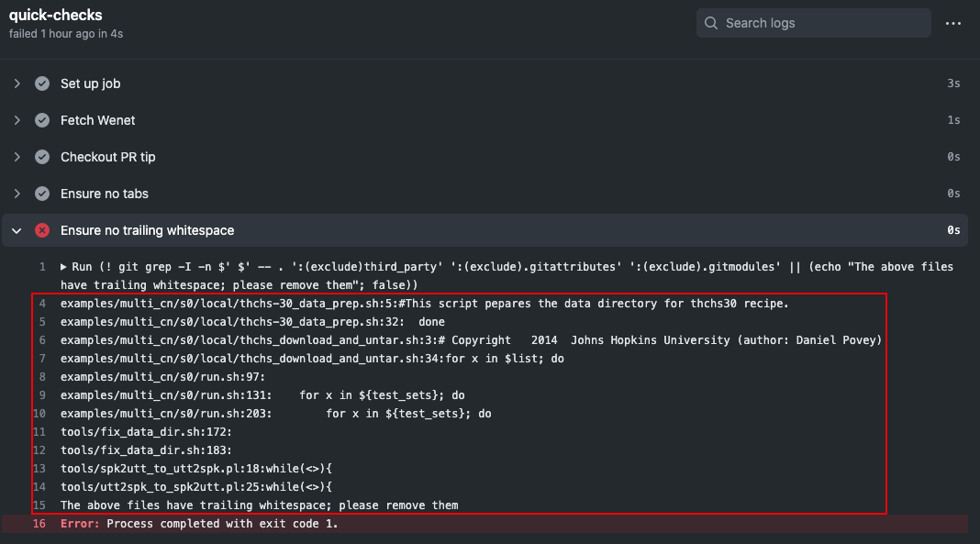Click the checkmark icon beside Checkout PR tip
The width and height of the screenshot is (980, 544).
(x=42, y=156)
